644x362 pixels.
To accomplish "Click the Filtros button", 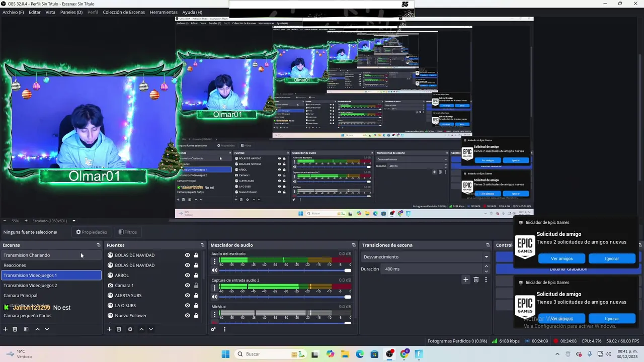I will pyautogui.click(x=128, y=232).
